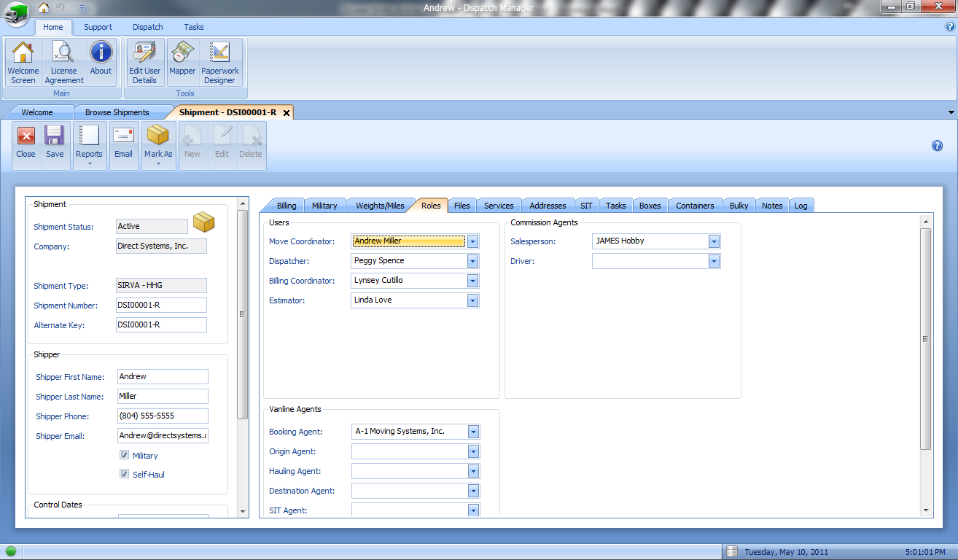The width and height of the screenshot is (958, 560).
Task: Open the Booking Agent dropdown list
Action: click(472, 432)
